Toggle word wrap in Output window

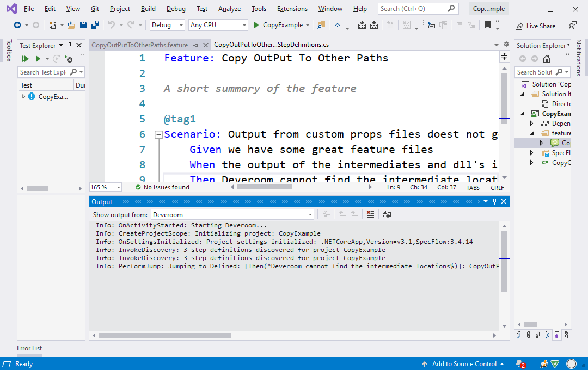click(387, 214)
